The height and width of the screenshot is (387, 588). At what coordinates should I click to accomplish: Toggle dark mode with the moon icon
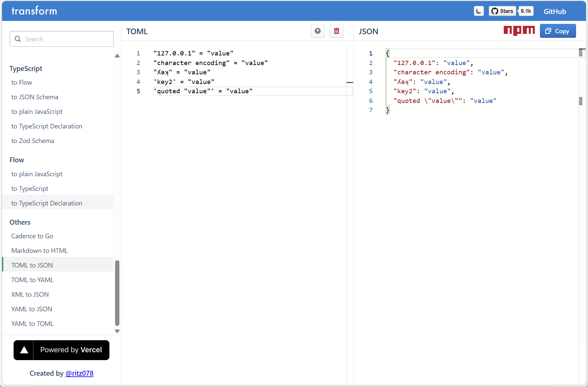click(x=479, y=11)
